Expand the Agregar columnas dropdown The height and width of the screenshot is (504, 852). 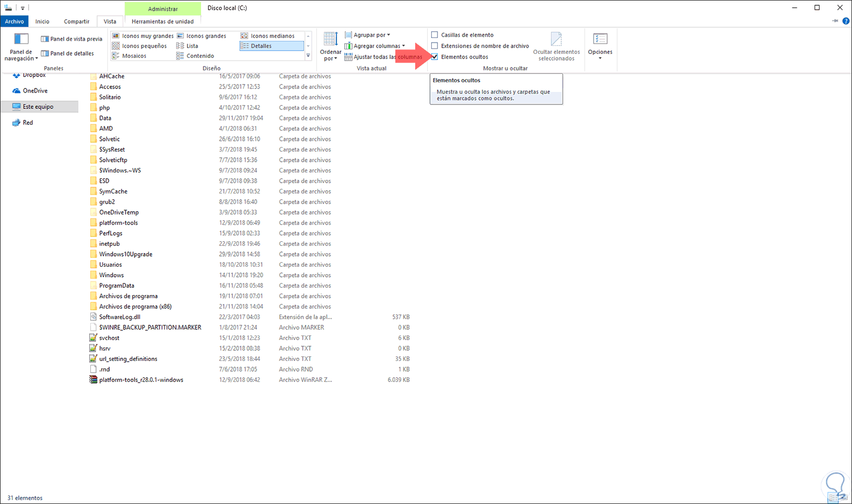375,46
